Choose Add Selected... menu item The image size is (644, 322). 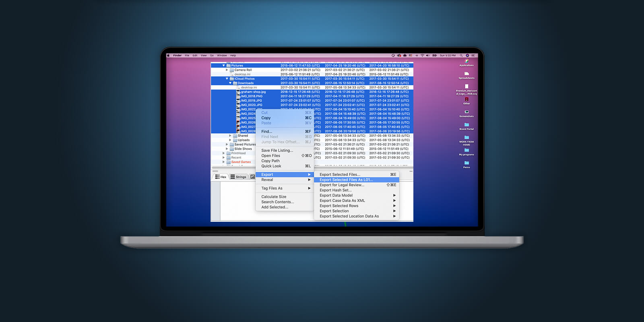pyautogui.click(x=285, y=207)
